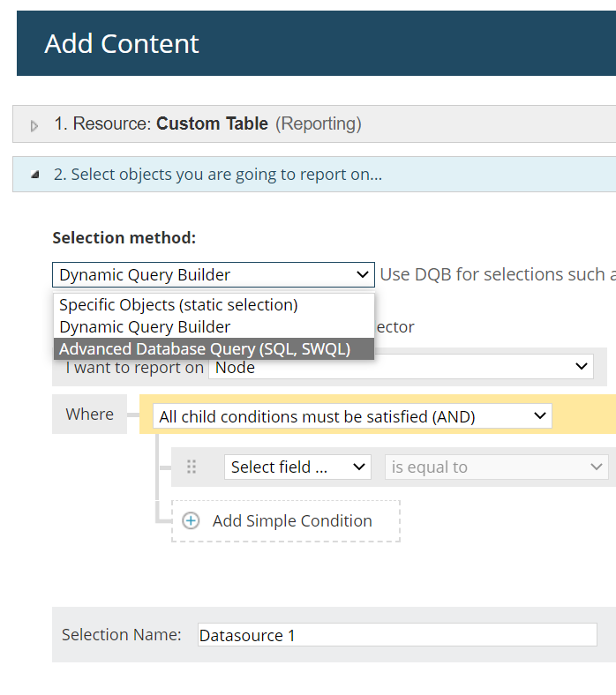The width and height of the screenshot is (616, 695).
Task: Select Advanced Database Query (SQL, SWQL) option
Action: [x=205, y=349]
